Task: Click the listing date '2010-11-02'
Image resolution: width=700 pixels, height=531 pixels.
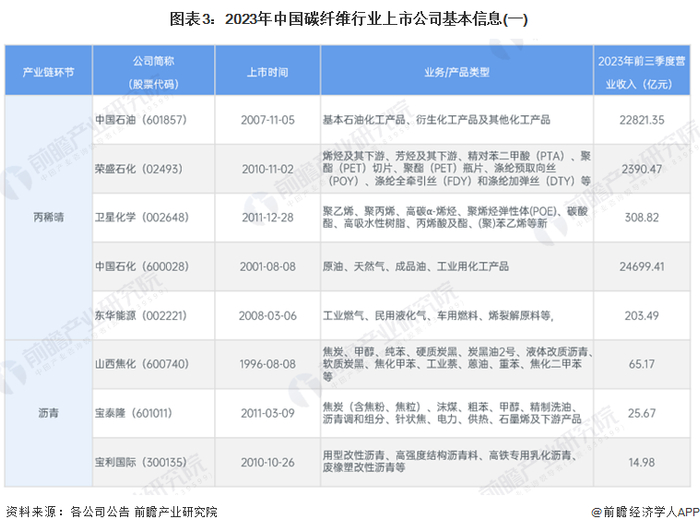Action: pos(267,169)
